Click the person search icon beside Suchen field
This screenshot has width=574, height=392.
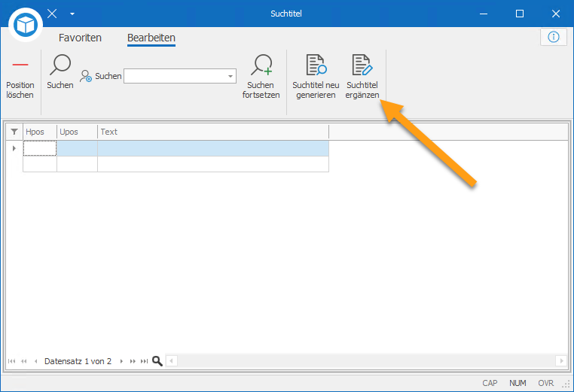86,76
